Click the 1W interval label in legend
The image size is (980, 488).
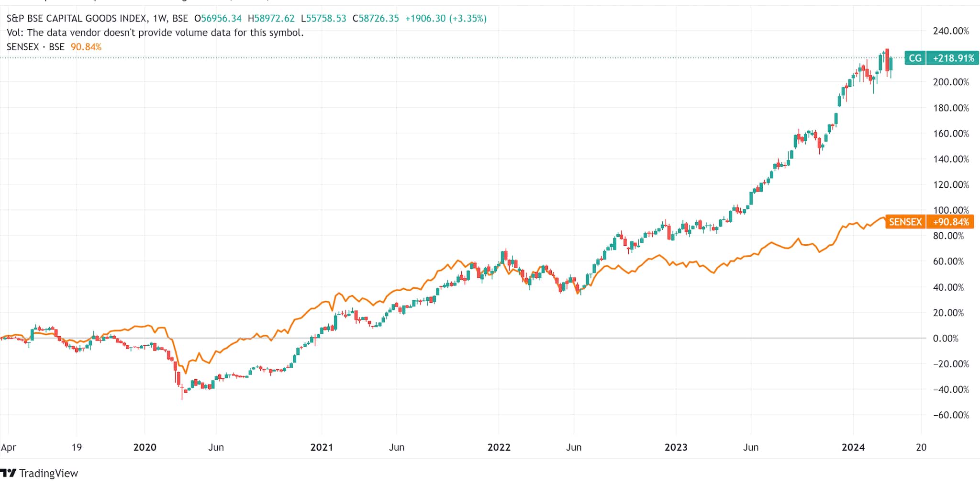(160, 19)
